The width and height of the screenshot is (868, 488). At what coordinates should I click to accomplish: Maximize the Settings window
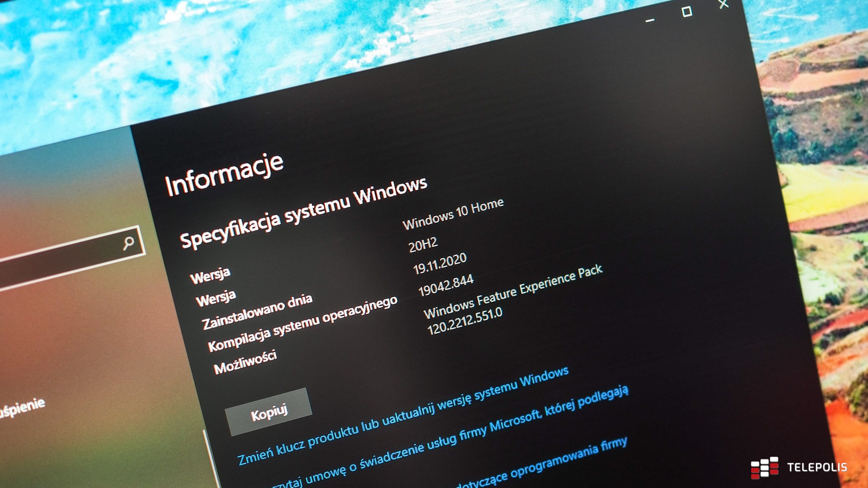click(x=687, y=12)
